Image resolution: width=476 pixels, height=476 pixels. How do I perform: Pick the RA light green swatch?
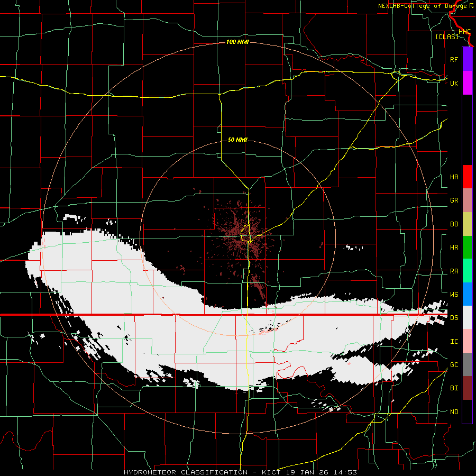467,271
